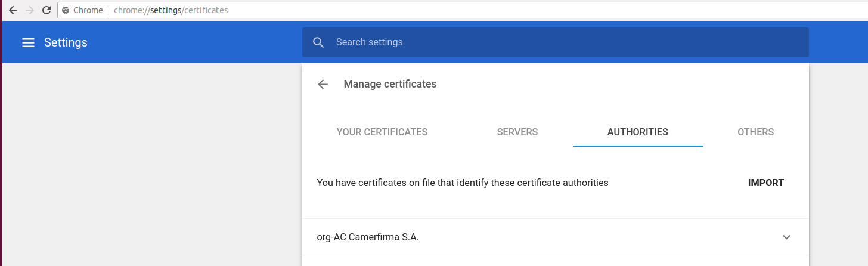This screenshot has width=868, height=266.
Task: Select the org-AC Camerfirma S.A. entry name
Action: pos(368,237)
